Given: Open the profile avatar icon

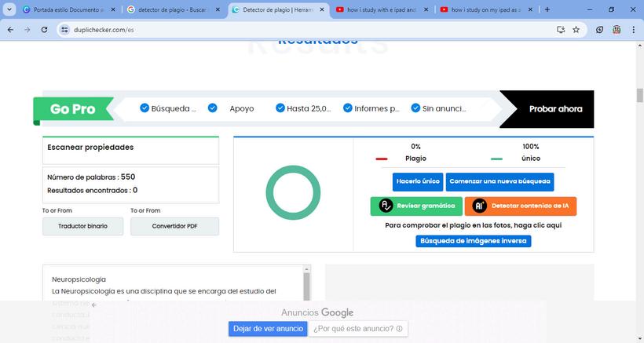Looking at the screenshot, I should tap(617, 30).
